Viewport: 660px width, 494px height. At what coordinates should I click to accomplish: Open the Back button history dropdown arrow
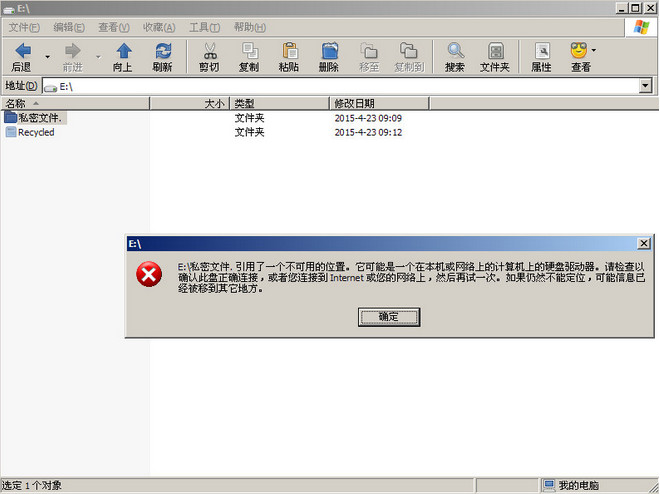48,56
